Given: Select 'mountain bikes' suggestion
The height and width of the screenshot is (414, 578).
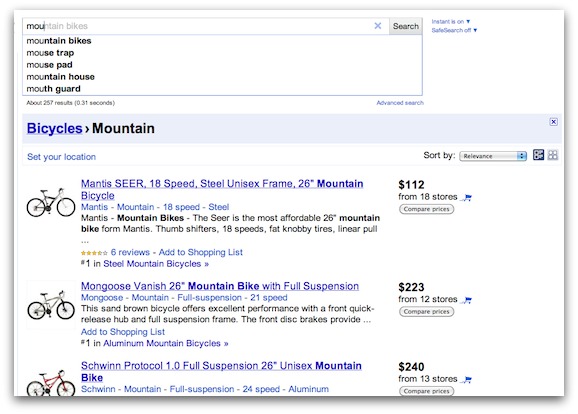Looking at the screenshot, I should 223,41.
